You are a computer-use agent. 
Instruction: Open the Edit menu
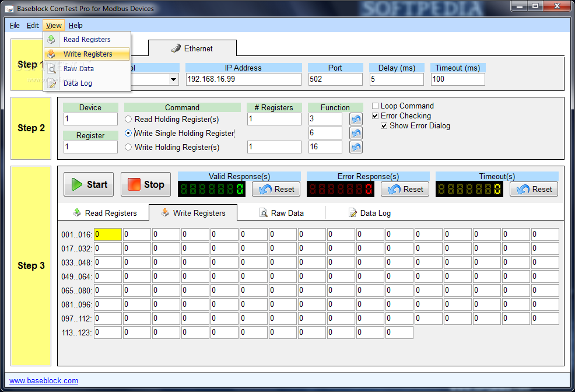(x=33, y=25)
